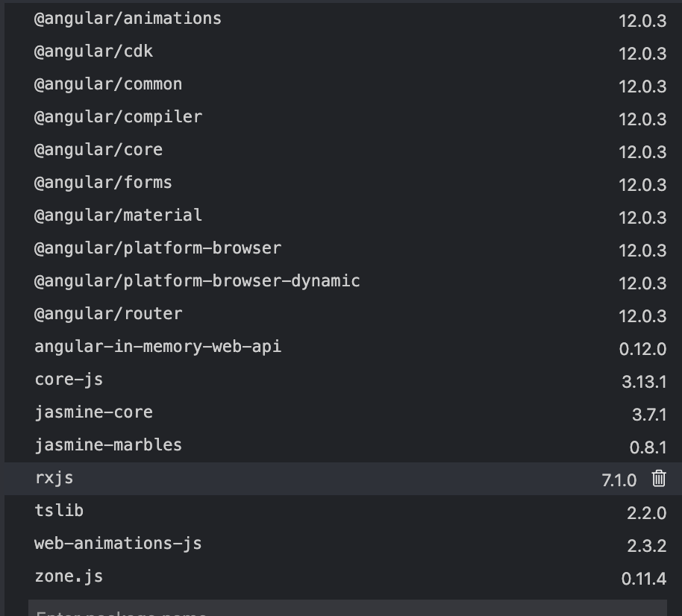Click the @angular/animations dependency
This screenshot has width=682, height=616.
[127, 18]
